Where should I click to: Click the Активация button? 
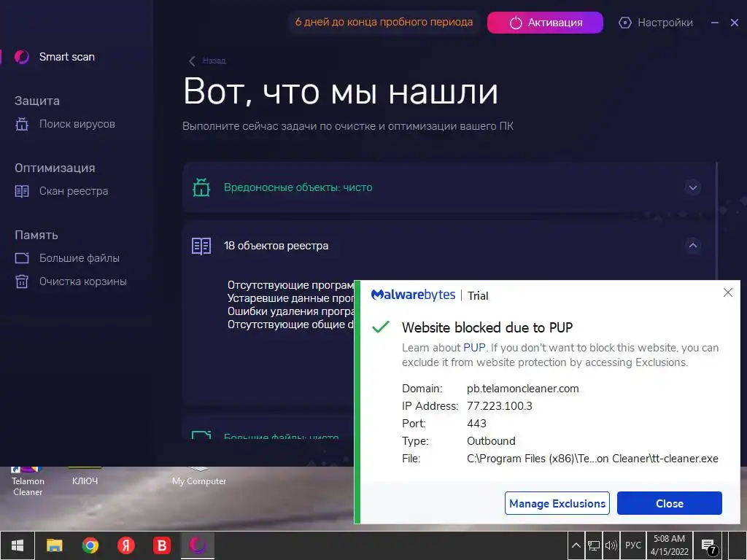[x=545, y=23]
